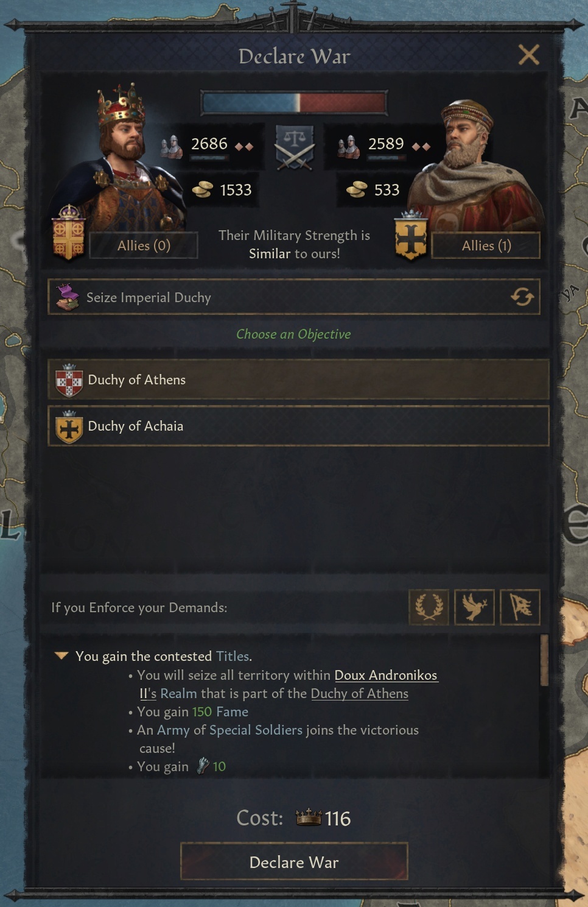
Task: Click the military strength comparison bar
Action: 294,102
